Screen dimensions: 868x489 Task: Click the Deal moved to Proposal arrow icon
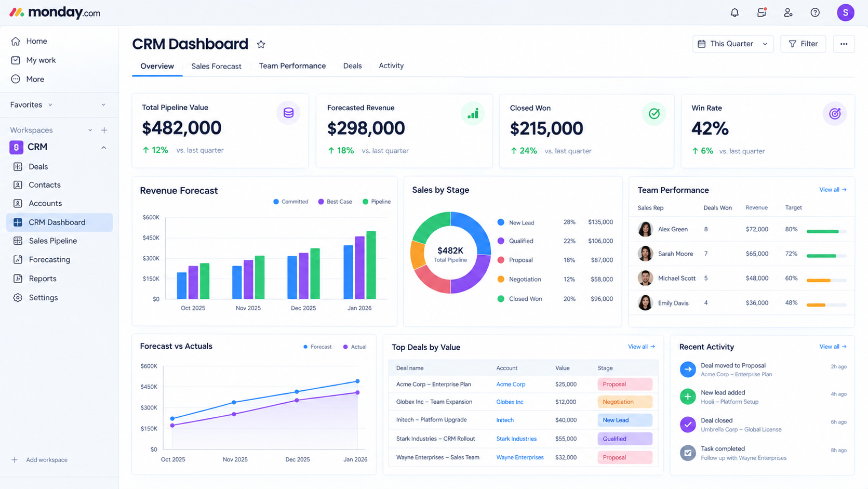pos(688,369)
